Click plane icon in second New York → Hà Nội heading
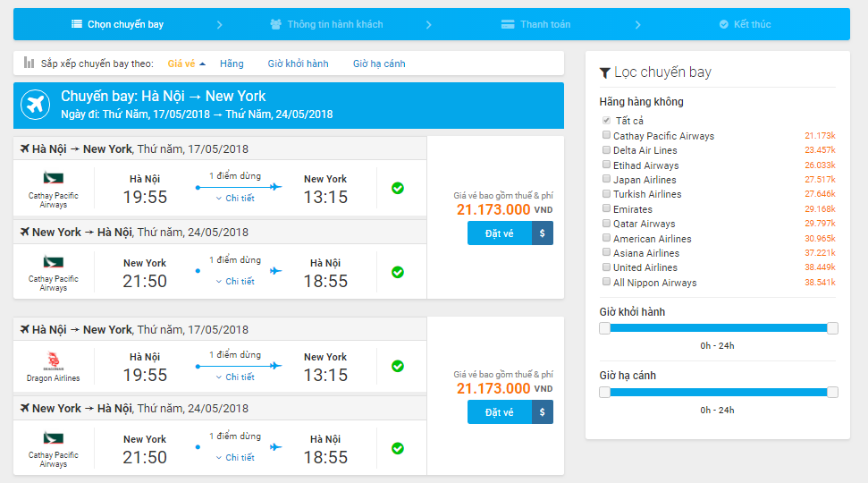Image resolution: width=868 pixels, height=483 pixels. point(24,408)
